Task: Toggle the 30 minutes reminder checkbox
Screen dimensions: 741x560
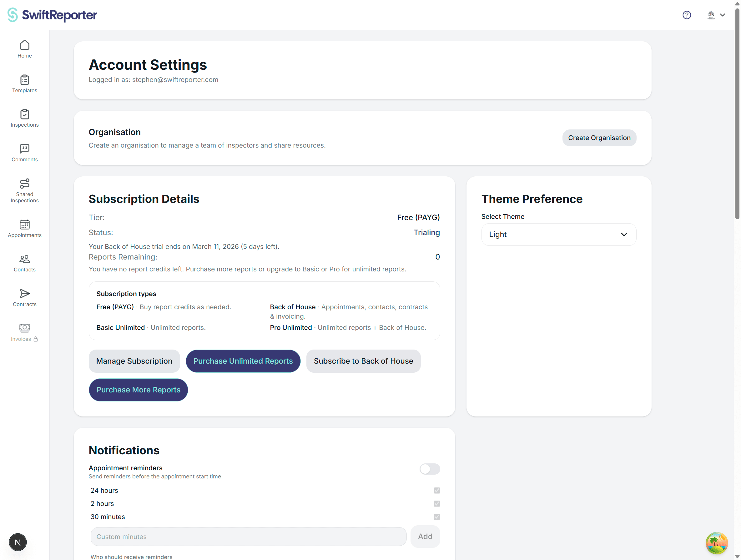Action: tap(437, 517)
